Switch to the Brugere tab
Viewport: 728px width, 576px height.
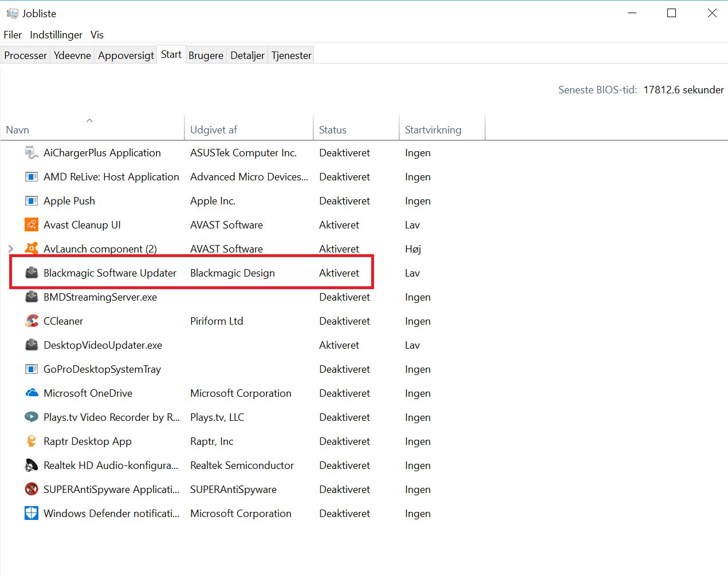(x=206, y=56)
